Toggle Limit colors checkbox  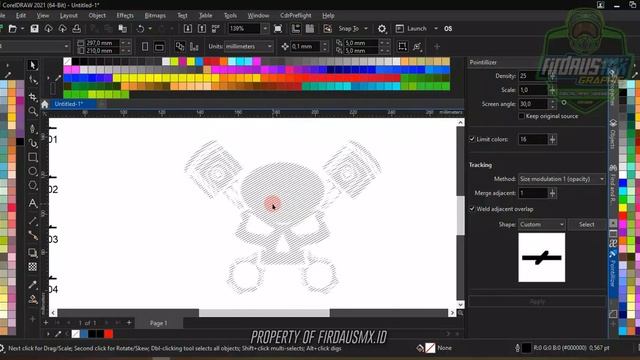pos(472,139)
